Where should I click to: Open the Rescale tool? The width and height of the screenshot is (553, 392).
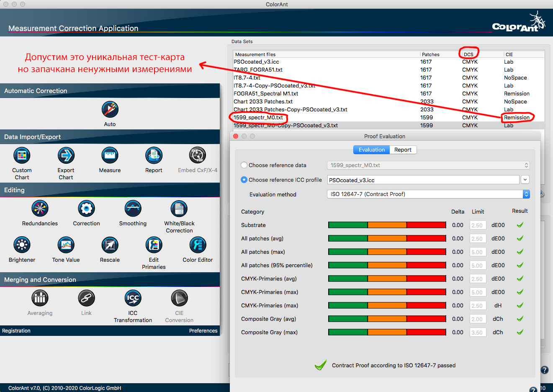click(x=110, y=245)
